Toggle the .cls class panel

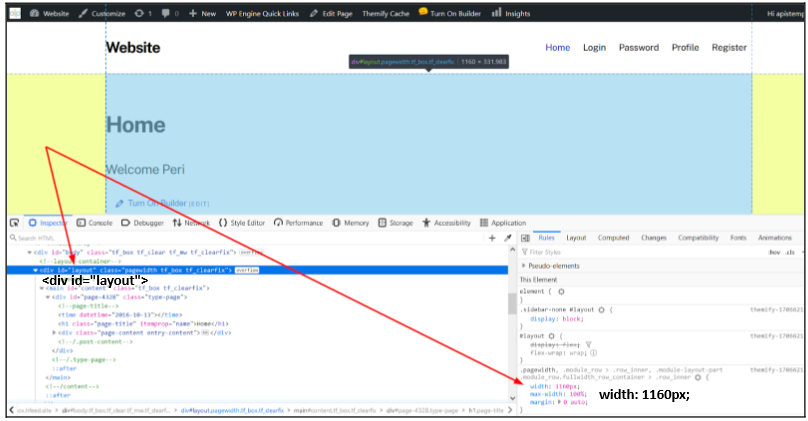(x=790, y=252)
